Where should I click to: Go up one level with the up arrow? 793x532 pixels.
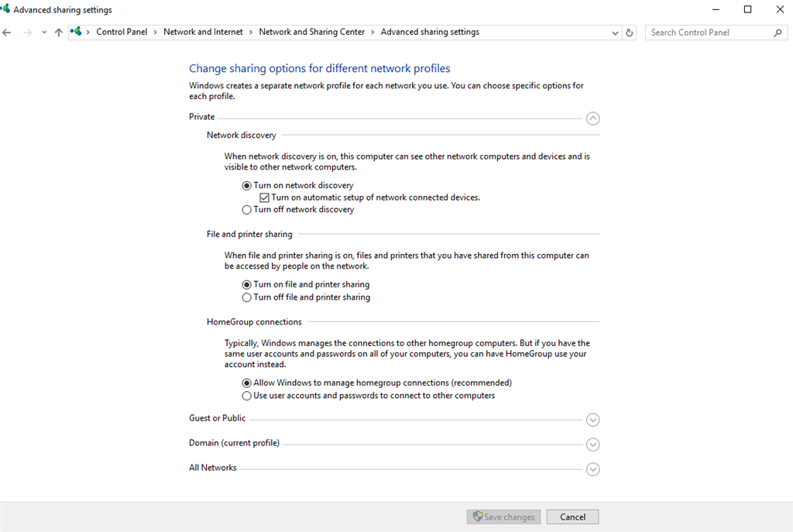(x=59, y=33)
